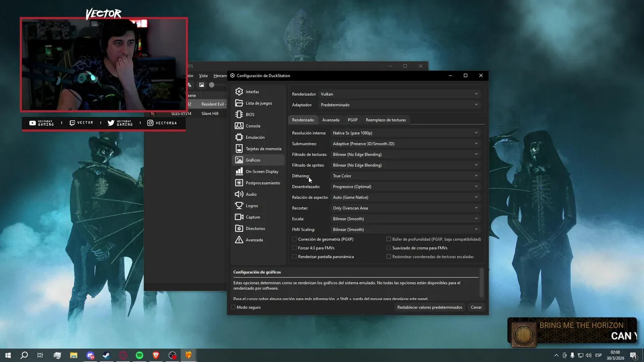
Task: Click the taskbar clock 02:08
Action: [x=615, y=352]
